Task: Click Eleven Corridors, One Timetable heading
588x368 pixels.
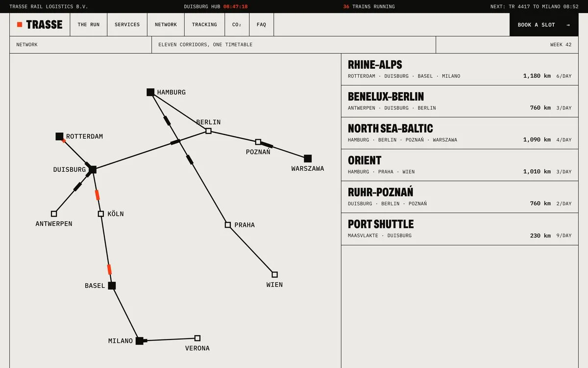Action: pyautogui.click(x=205, y=45)
